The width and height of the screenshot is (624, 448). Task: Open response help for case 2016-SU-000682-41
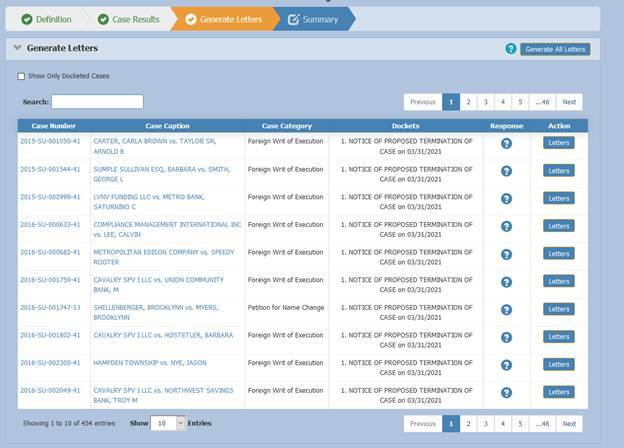click(506, 254)
